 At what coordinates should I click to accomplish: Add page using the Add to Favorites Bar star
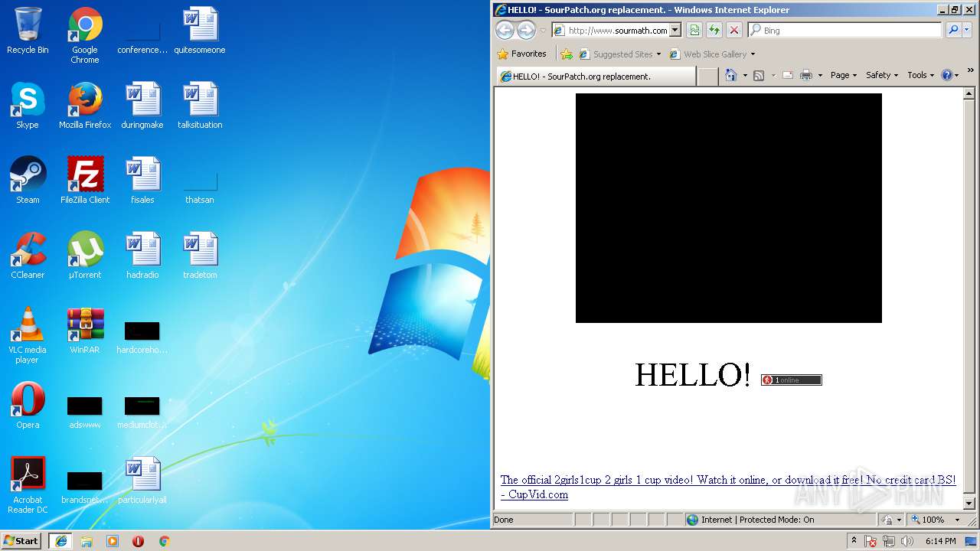[567, 54]
